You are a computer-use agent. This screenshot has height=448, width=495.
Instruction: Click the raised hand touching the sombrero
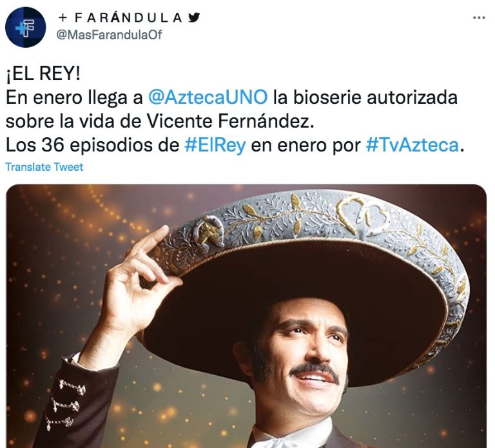point(139,284)
